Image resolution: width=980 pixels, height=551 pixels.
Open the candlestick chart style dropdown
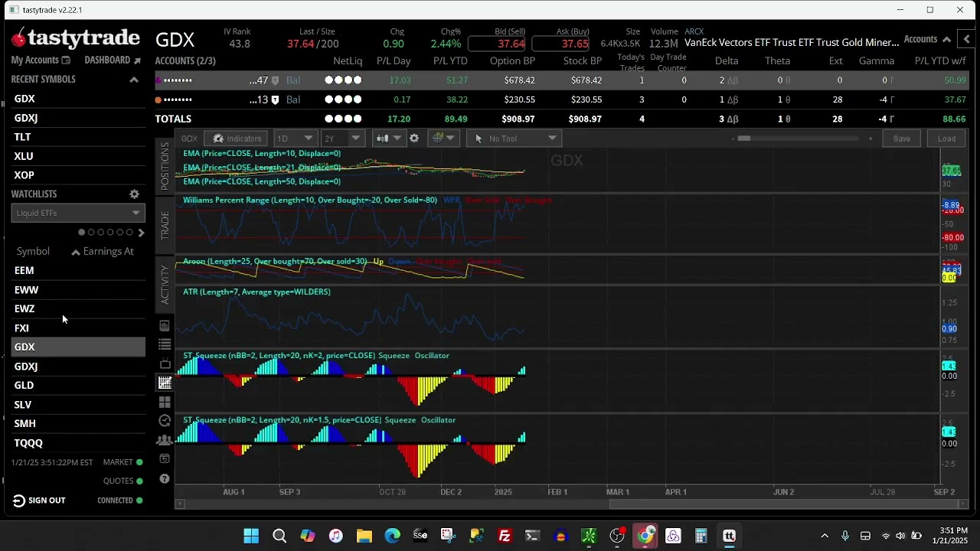click(388, 139)
